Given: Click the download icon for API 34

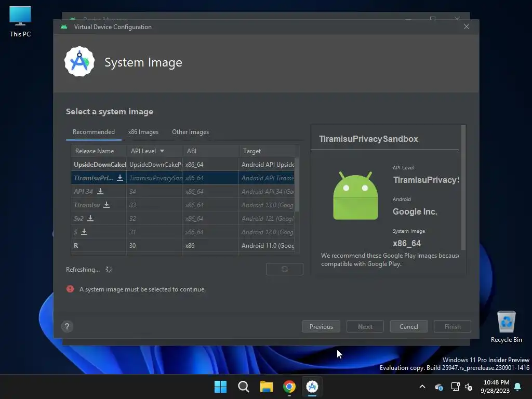Looking at the screenshot, I should pyautogui.click(x=100, y=191).
